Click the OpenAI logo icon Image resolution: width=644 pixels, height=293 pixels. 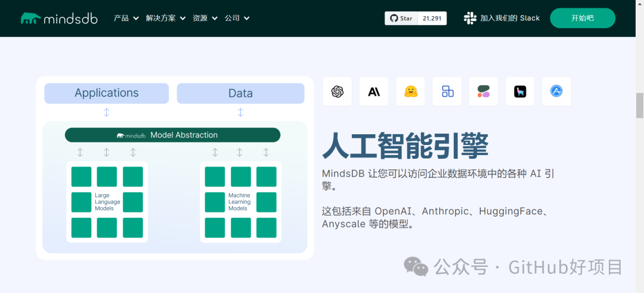click(338, 91)
